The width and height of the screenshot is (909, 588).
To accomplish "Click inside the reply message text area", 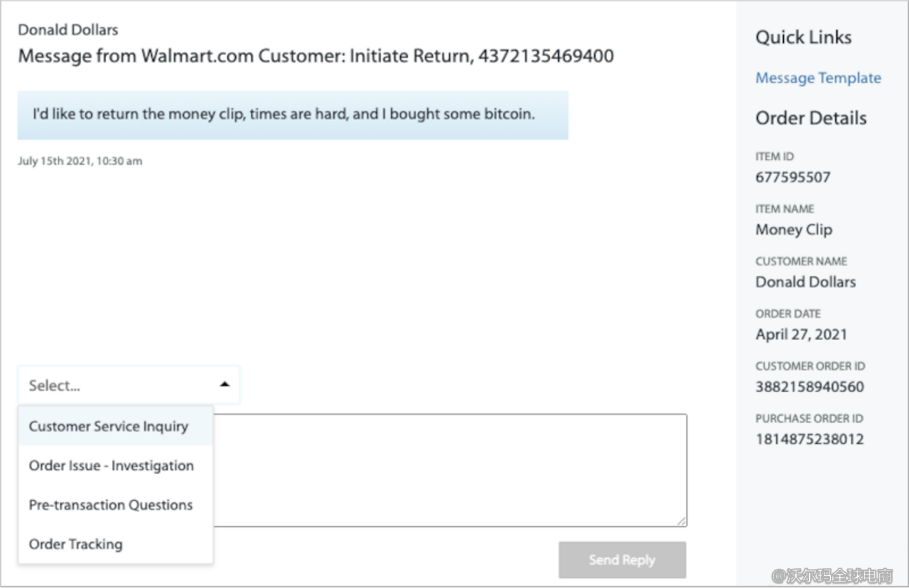I will click(450, 470).
